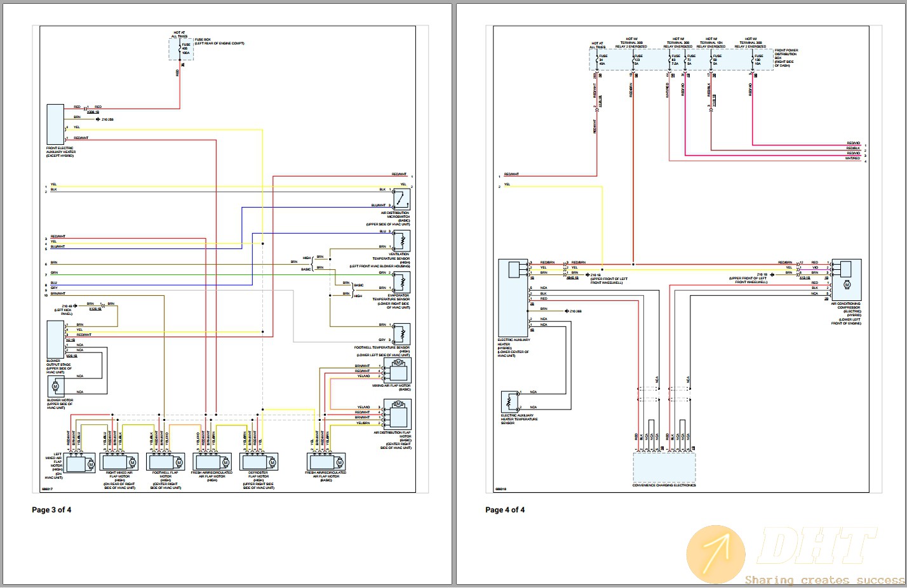907x588 pixels.
Task: Click the FOOTWELL FLAP MOTOR label
Action: coord(165,480)
